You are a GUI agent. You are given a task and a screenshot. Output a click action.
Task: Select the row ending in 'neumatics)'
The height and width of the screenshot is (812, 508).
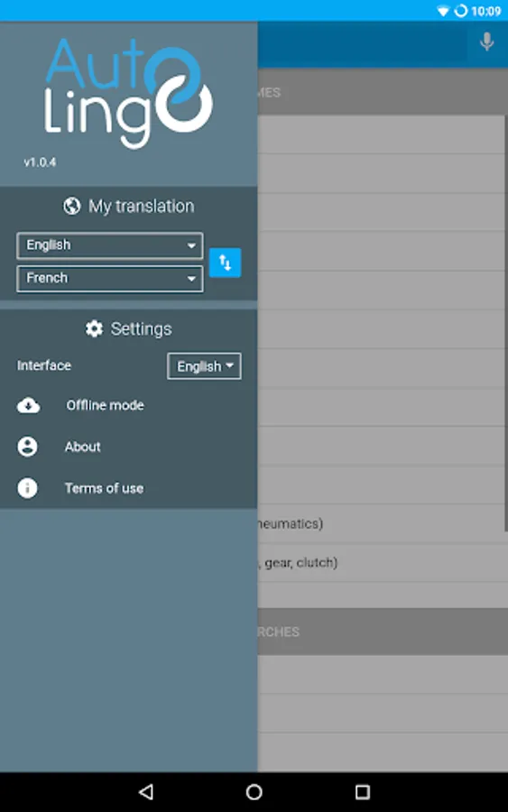point(381,523)
